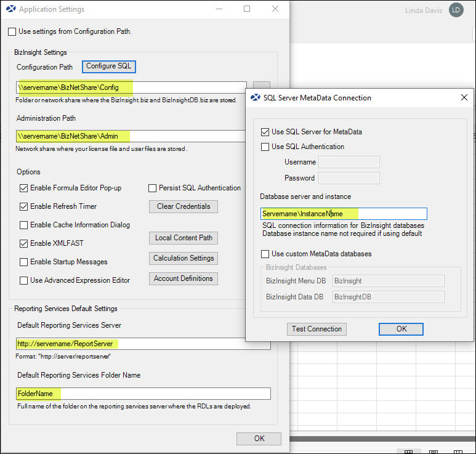
Task: Enable Use Advanced Expression Editor checkbox
Action: tap(23, 281)
